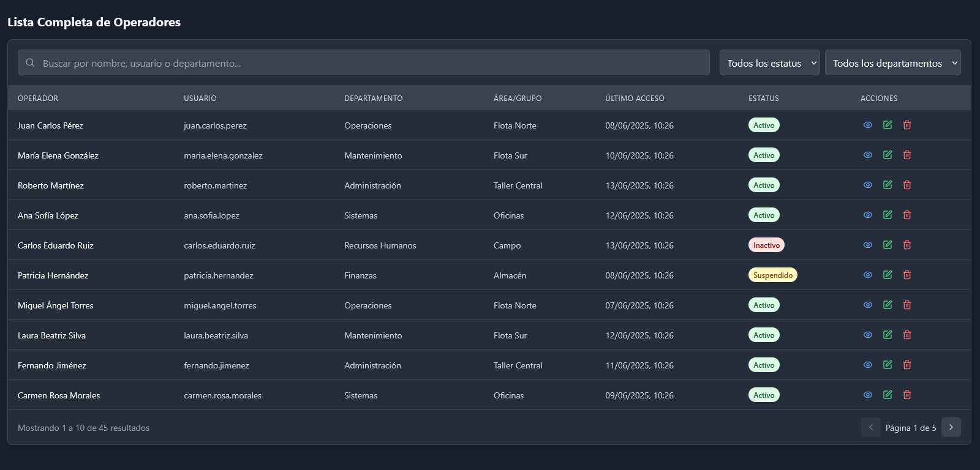980x470 pixels.
Task: Edit operator Juan Carlos Pérez
Action: 888,125
